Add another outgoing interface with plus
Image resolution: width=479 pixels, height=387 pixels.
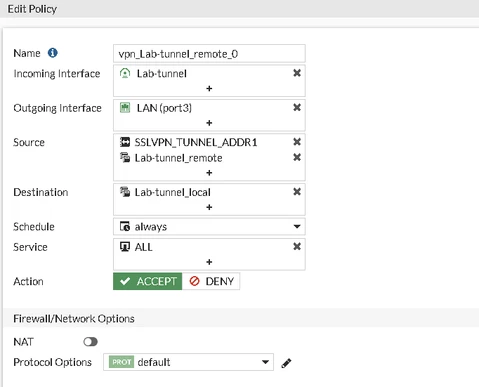209,123
